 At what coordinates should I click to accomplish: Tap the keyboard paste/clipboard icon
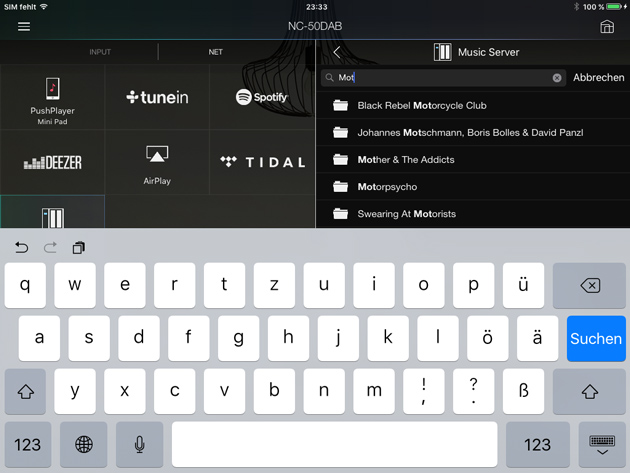coord(79,248)
